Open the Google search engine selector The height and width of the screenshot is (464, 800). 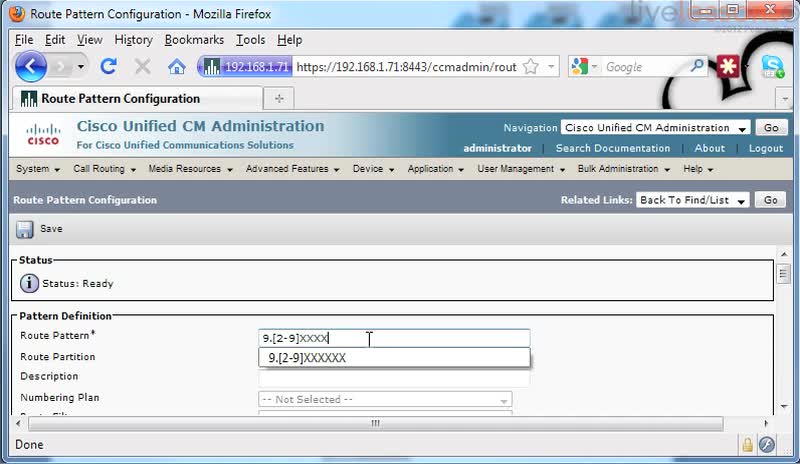click(584, 67)
